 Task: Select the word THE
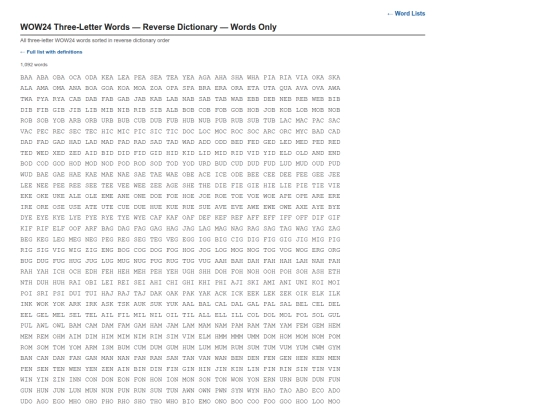pos(204,186)
